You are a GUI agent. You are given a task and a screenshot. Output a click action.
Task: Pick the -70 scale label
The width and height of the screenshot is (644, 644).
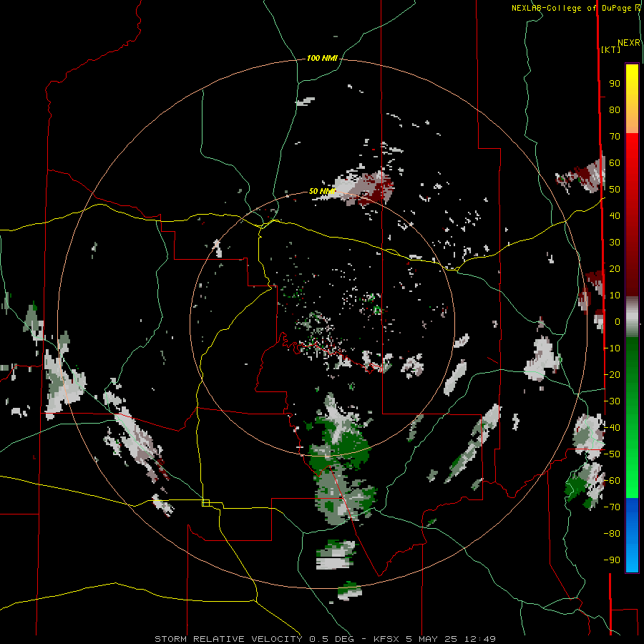[x=613, y=507]
